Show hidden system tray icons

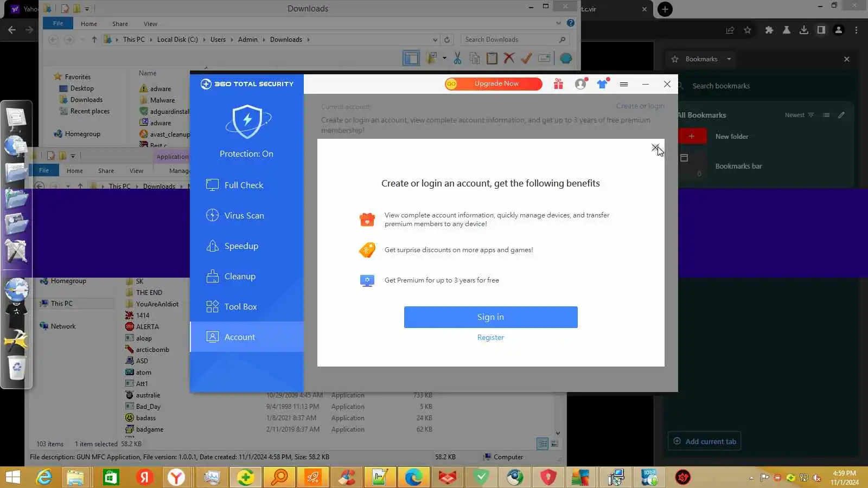[751, 478]
